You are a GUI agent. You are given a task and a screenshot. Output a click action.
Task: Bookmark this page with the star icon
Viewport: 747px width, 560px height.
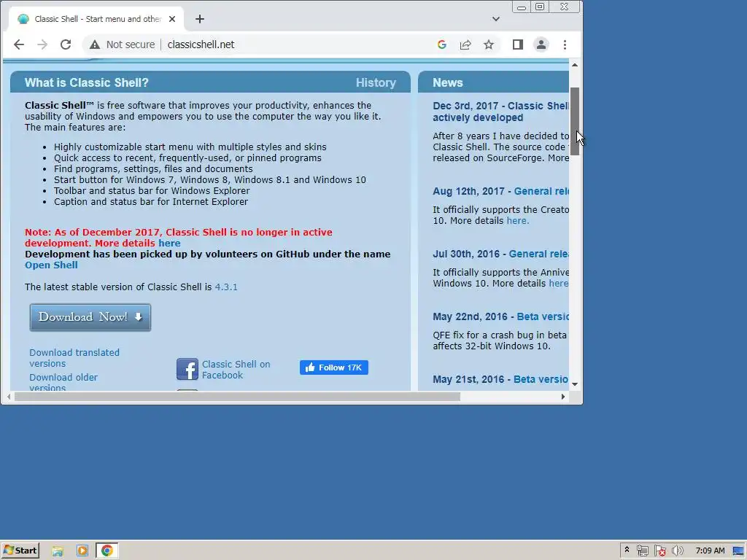(x=488, y=44)
